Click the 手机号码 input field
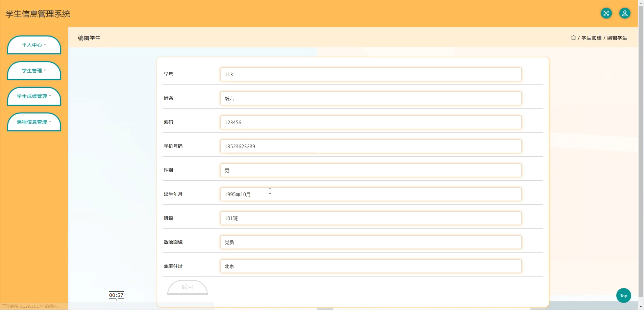644x310 pixels. point(371,146)
